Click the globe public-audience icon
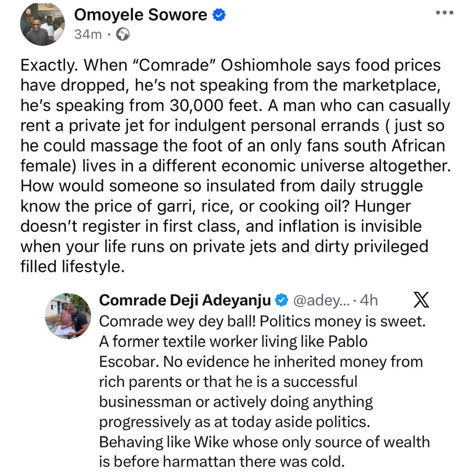 tap(123, 34)
